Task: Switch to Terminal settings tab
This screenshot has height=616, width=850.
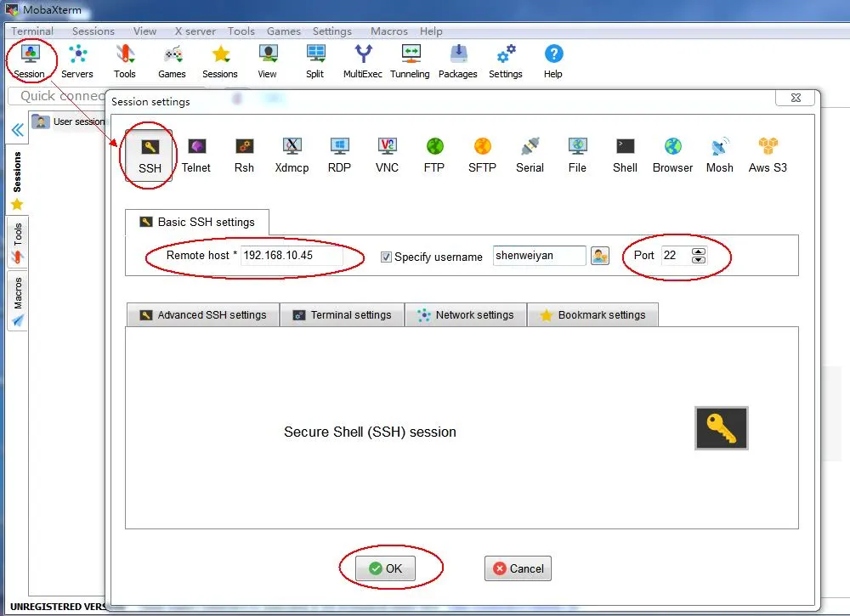Action: click(343, 315)
